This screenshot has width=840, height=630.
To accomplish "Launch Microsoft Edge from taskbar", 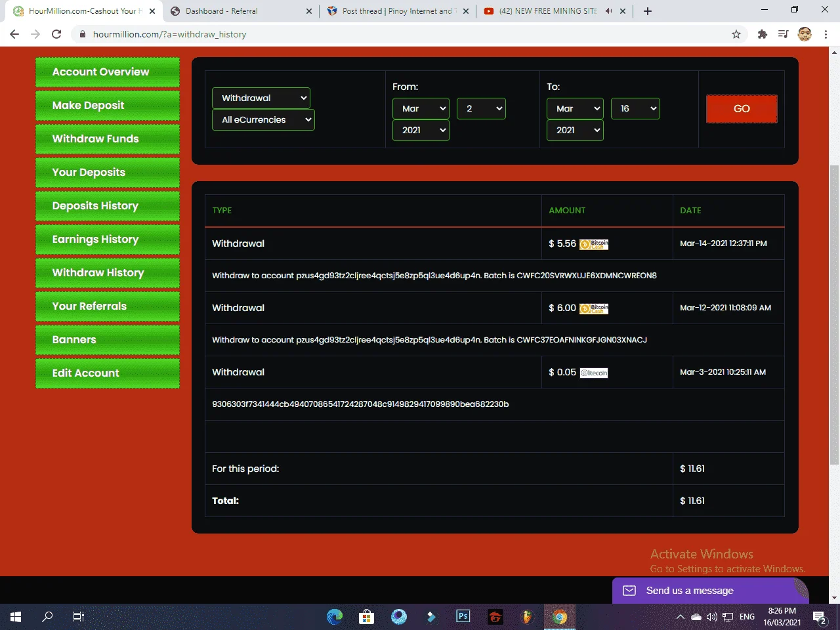I will 335,617.
